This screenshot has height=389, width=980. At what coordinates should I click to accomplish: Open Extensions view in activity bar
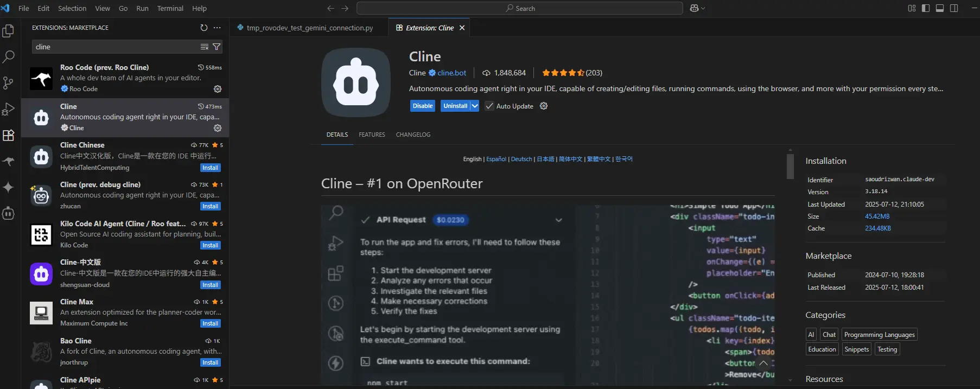point(8,135)
